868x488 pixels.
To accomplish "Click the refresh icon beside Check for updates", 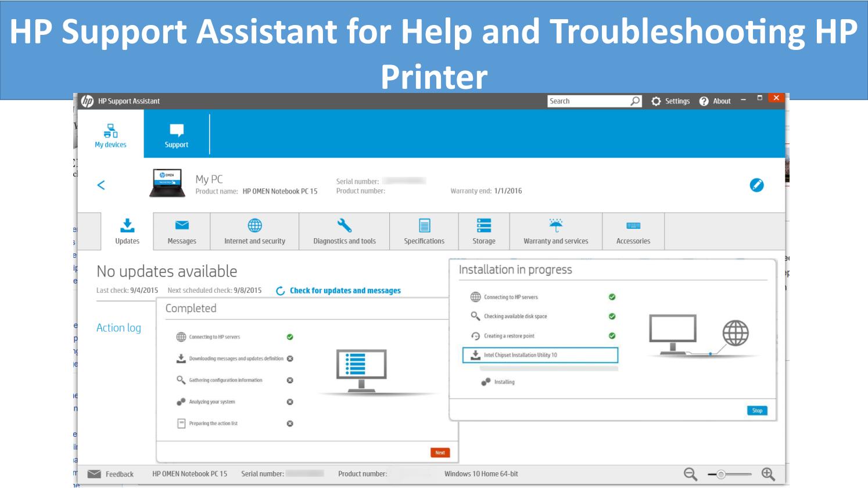I will tap(281, 290).
